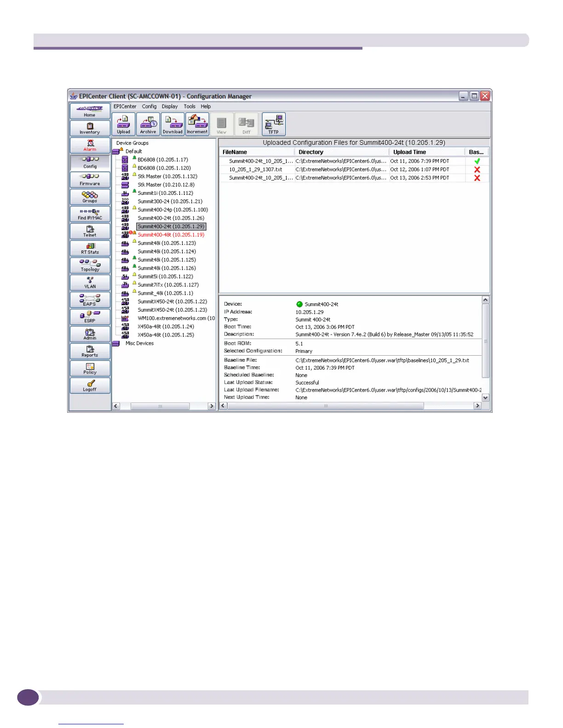563x728 pixels.
Task: Open the Admin module
Action: point(90,334)
